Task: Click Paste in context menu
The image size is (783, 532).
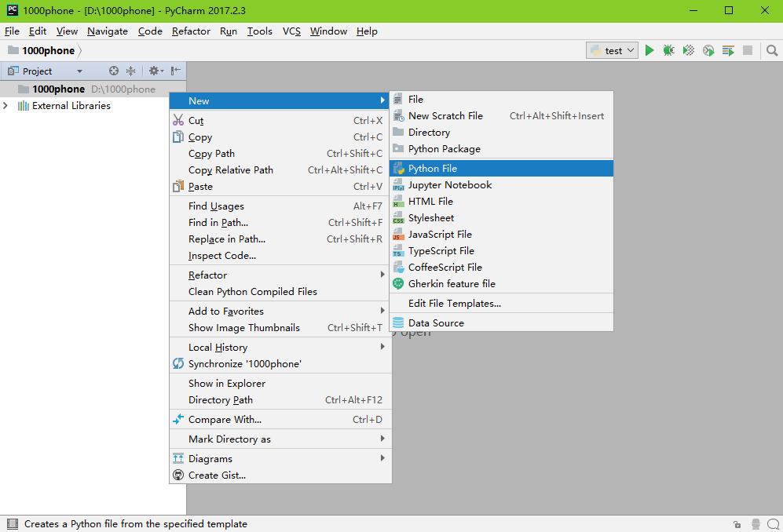Action: (280, 186)
